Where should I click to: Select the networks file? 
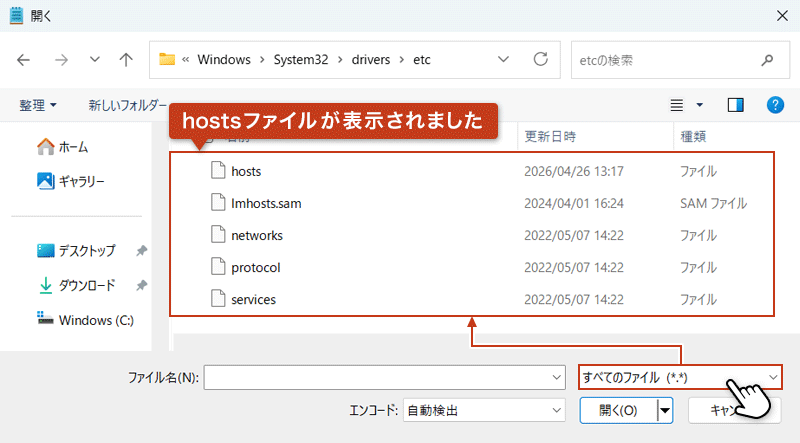257,235
